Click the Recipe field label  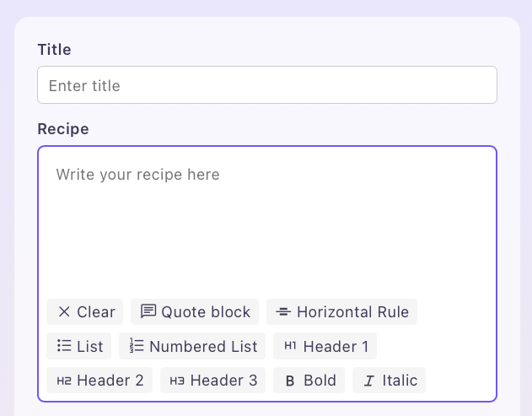[x=63, y=129]
